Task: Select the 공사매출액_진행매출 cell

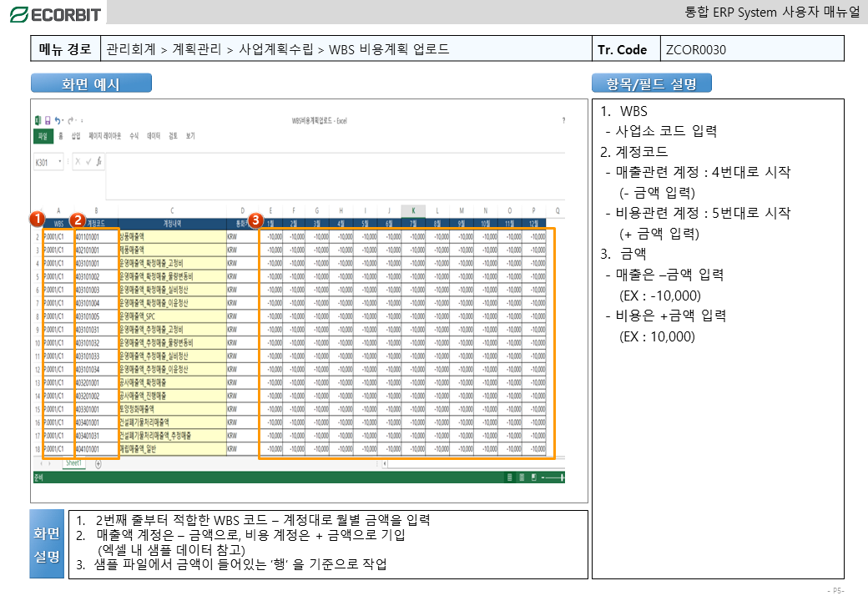Action: [x=172, y=396]
